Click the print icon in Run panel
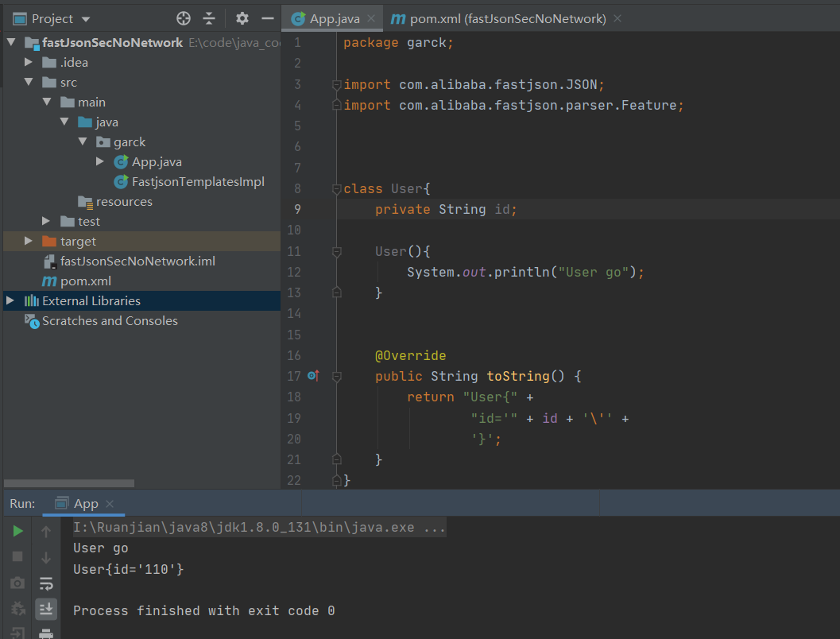Screen dimensions: 840x639 coord(46,633)
